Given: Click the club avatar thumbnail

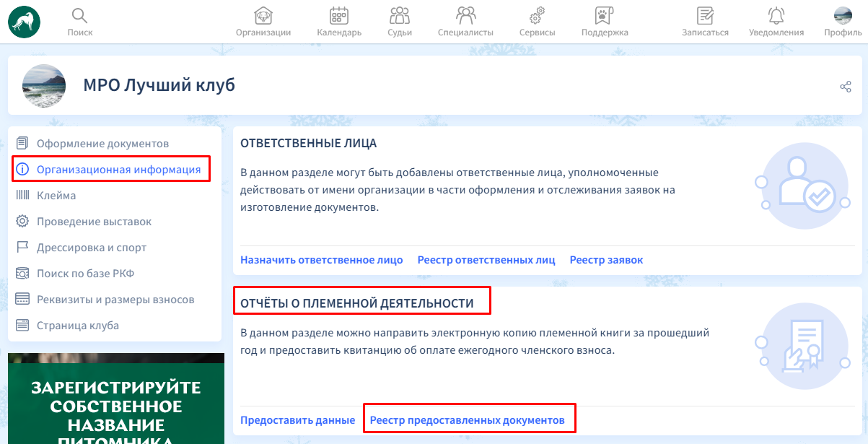Looking at the screenshot, I should 44,86.
